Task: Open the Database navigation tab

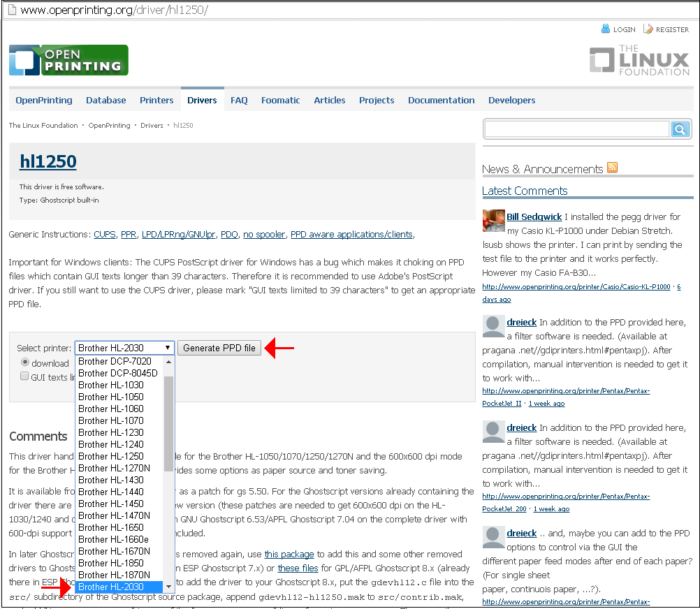Action: pos(105,101)
